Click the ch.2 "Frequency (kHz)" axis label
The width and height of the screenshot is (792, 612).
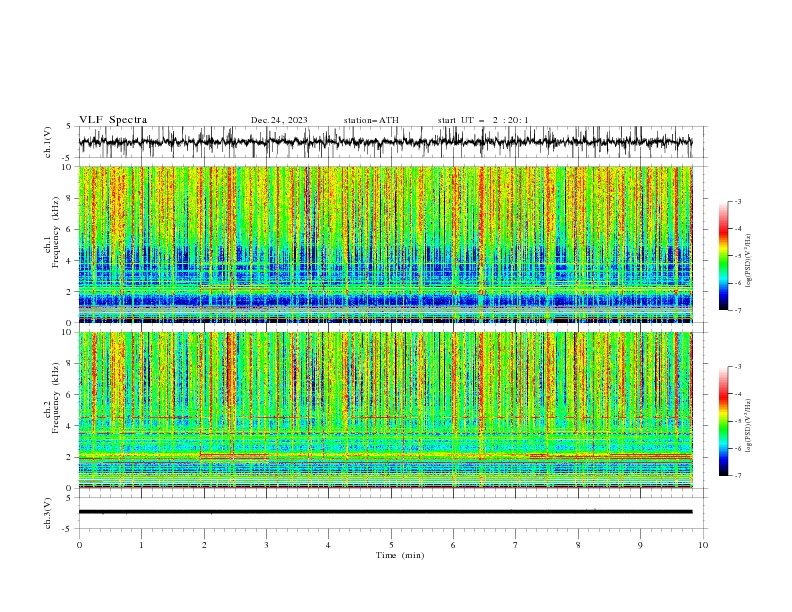click(x=56, y=398)
